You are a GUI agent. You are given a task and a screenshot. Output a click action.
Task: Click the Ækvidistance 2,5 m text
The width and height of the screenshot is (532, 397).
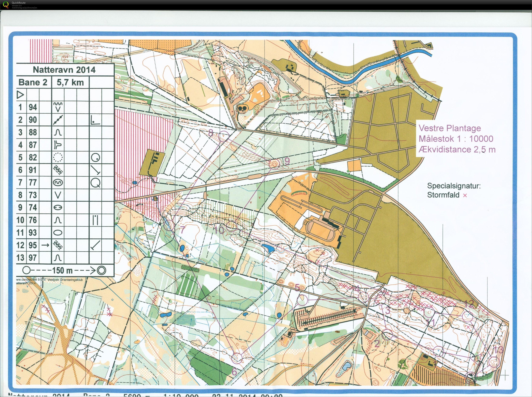[457, 149]
